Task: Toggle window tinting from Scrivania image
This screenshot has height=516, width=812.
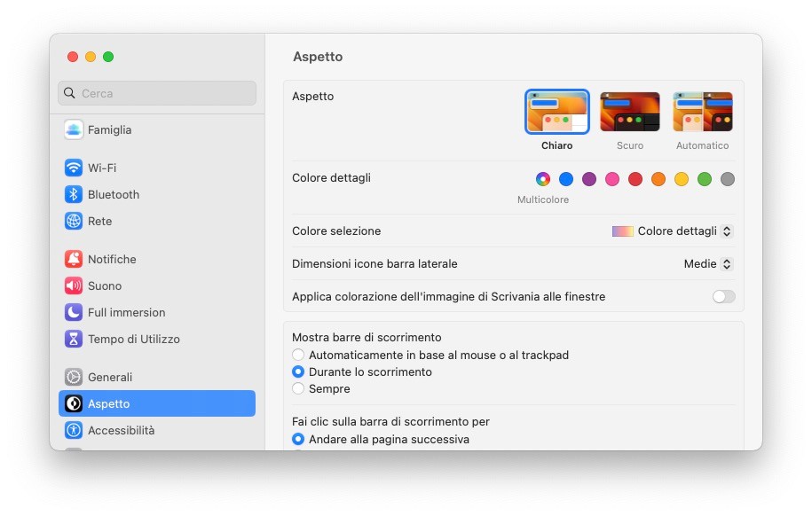Action: 723,296
